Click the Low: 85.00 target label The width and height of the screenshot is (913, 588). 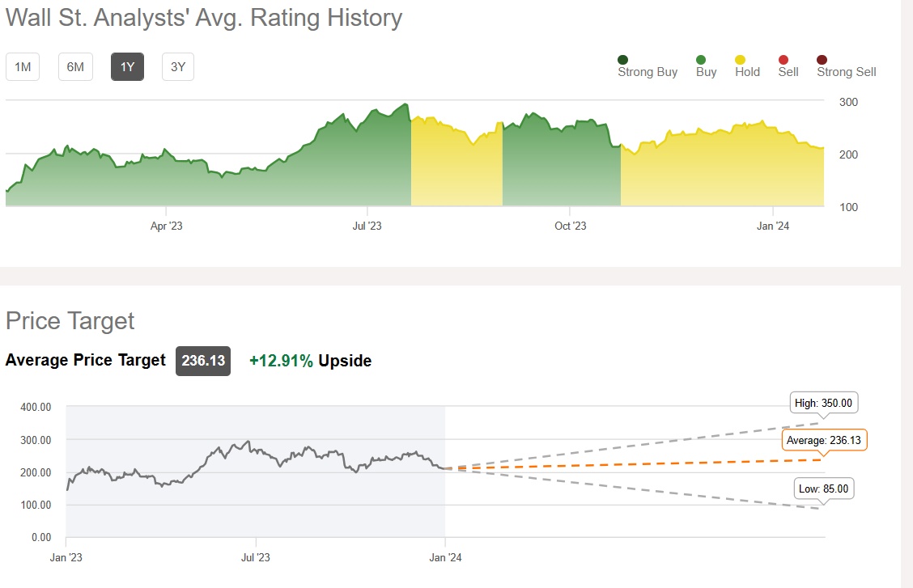point(823,489)
